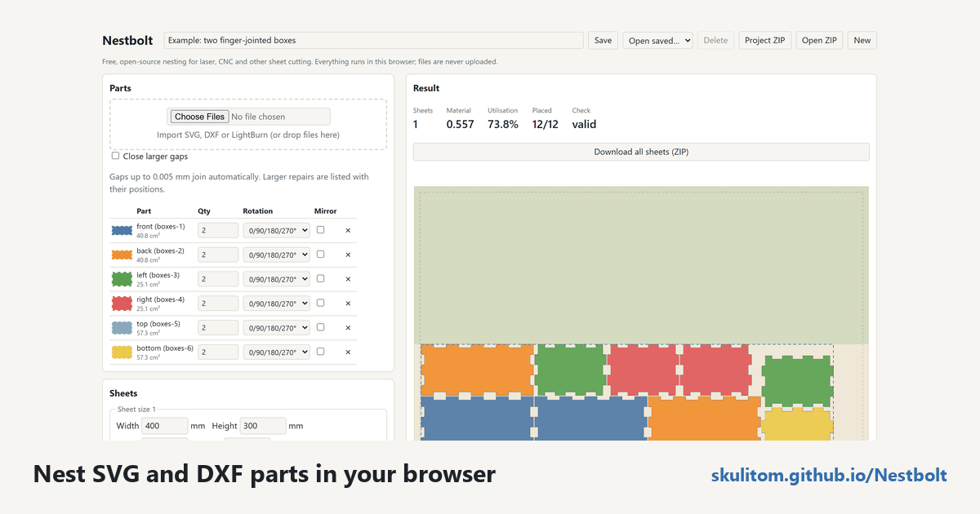Click the Qty field for right (boxes-4)
The width and height of the screenshot is (980, 514).
pyautogui.click(x=218, y=304)
